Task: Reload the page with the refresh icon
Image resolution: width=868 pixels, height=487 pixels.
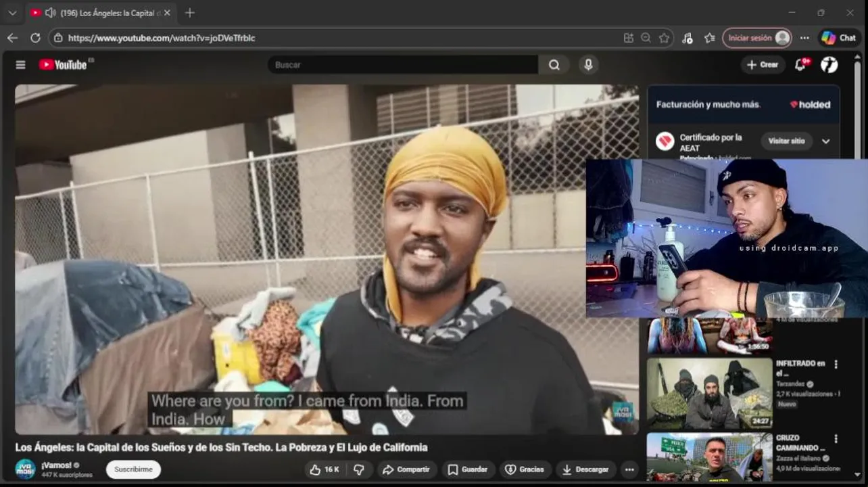Action: pyautogui.click(x=35, y=38)
